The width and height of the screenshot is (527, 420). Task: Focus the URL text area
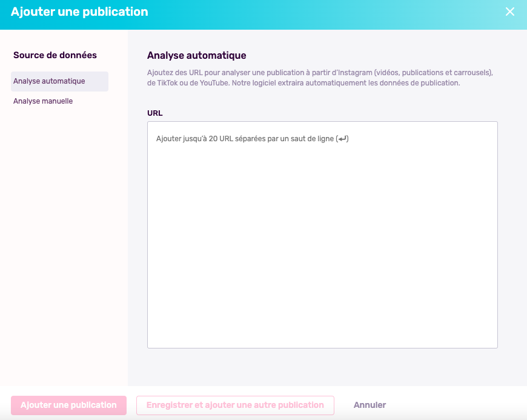tap(322, 242)
